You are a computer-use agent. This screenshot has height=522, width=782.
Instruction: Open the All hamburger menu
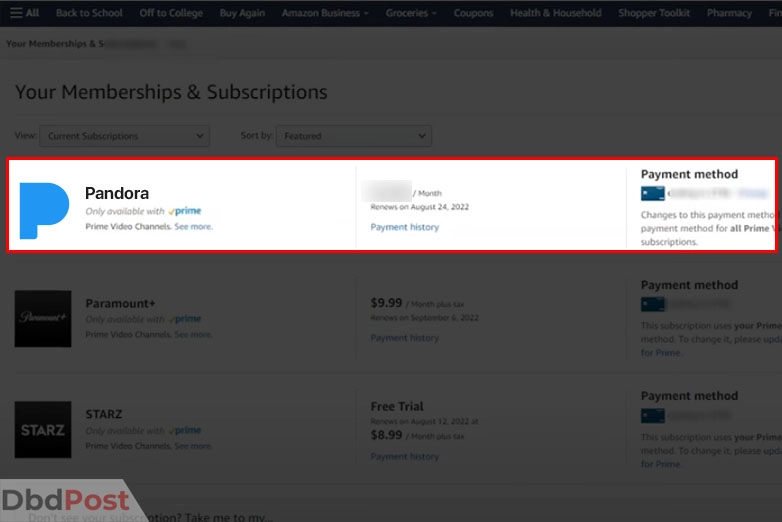24,12
